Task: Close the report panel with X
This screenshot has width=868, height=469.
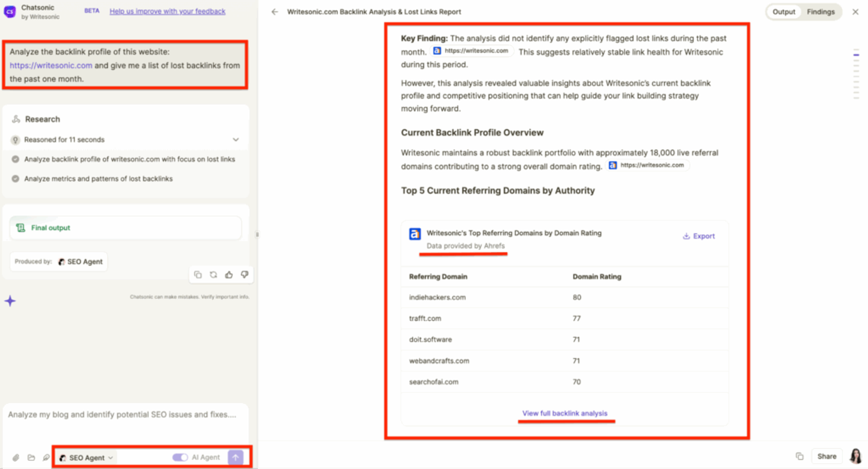Action: (x=855, y=12)
